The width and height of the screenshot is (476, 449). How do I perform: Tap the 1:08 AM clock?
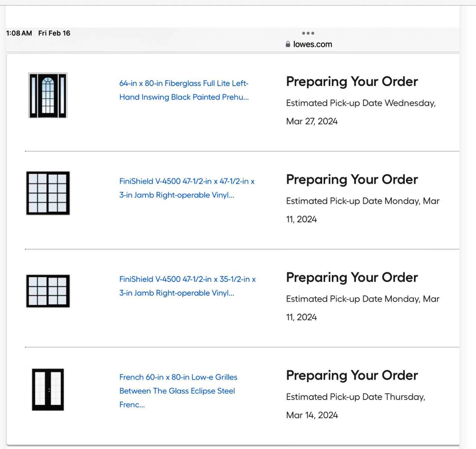[19, 33]
